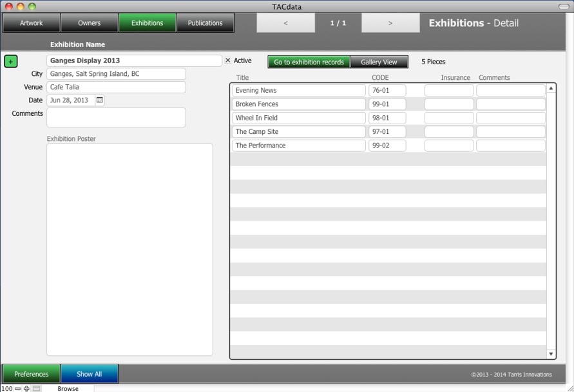This screenshot has height=392, width=574.
Task: Go to next record with right arrow
Action: [x=390, y=23]
